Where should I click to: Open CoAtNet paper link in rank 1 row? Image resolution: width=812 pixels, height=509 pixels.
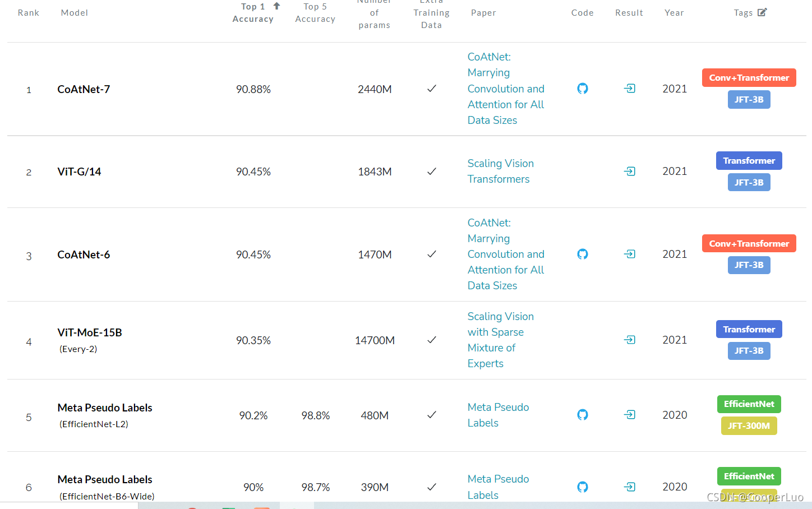(x=506, y=89)
